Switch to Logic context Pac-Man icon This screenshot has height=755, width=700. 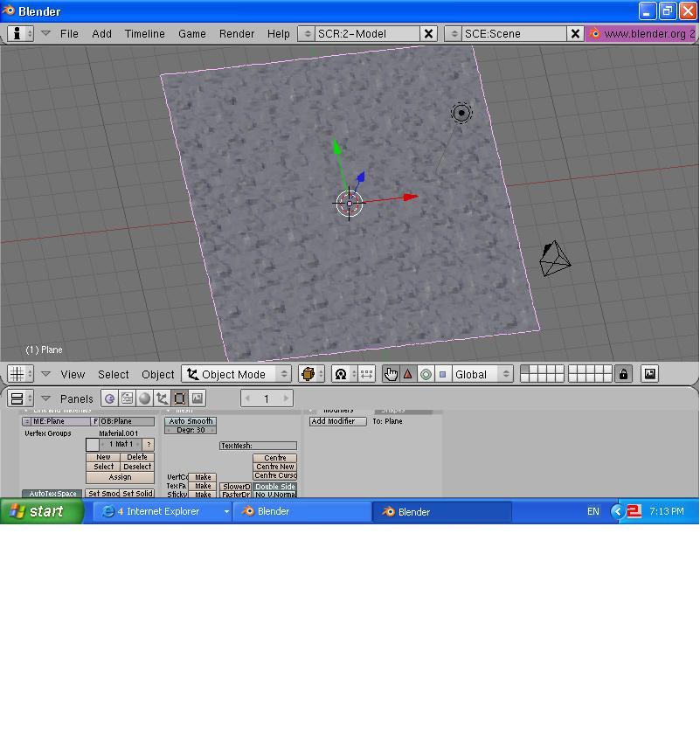click(x=109, y=398)
